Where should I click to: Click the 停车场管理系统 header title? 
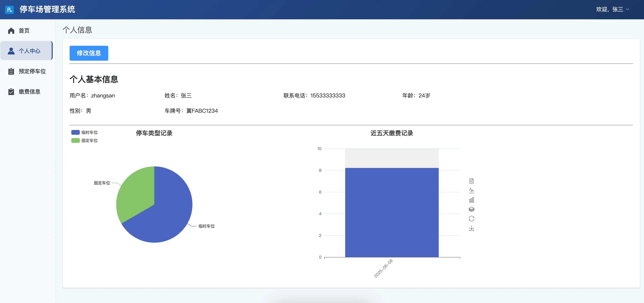[47, 9]
